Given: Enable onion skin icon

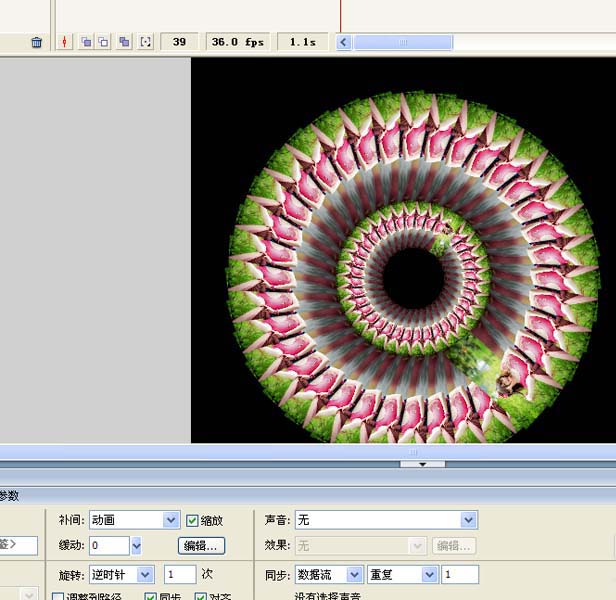Looking at the screenshot, I should (x=86, y=42).
